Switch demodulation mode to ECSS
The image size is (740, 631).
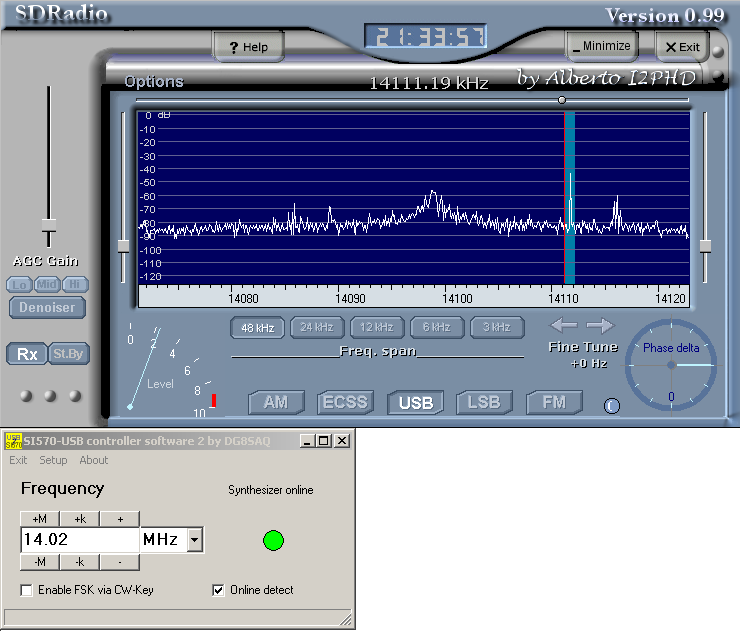click(345, 402)
